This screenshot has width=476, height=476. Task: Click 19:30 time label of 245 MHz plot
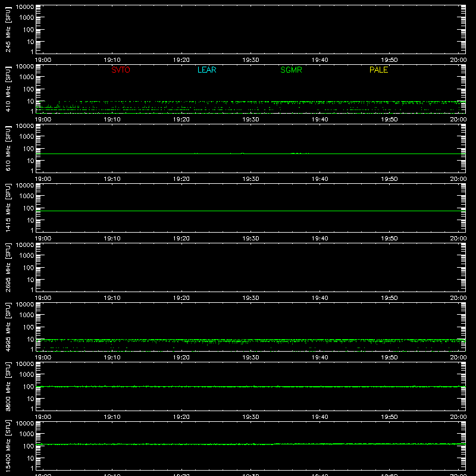point(250,60)
